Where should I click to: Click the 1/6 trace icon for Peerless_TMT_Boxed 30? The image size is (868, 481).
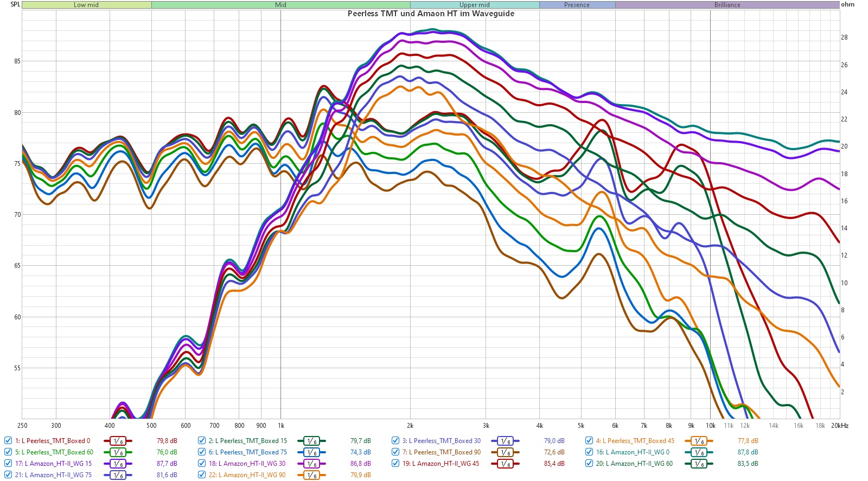click(x=505, y=441)
